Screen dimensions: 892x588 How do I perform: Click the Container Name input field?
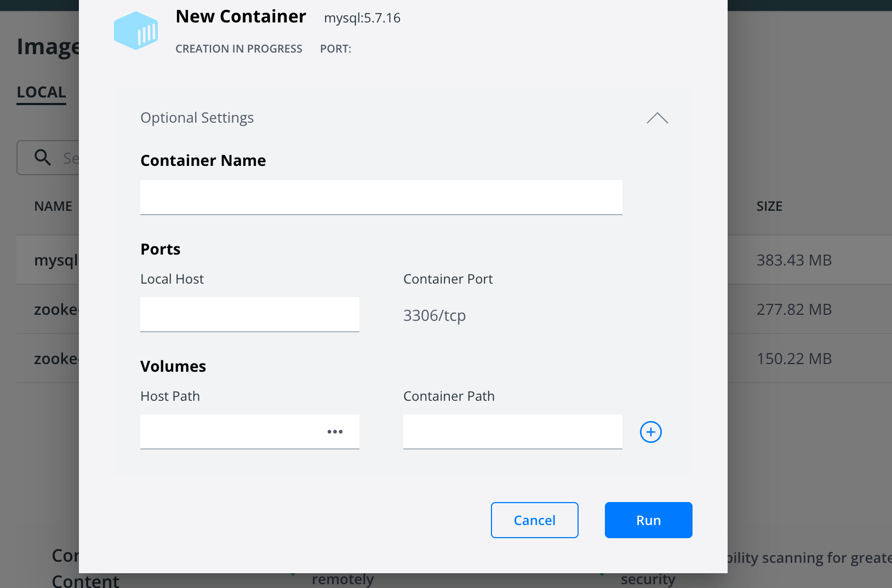(x=381, y=197)
